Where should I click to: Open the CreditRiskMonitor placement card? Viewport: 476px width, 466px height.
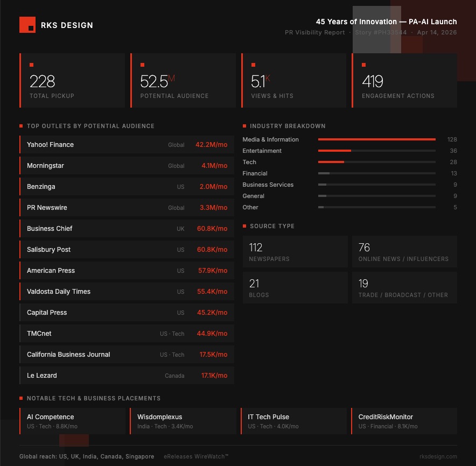[x=404, y=421]
